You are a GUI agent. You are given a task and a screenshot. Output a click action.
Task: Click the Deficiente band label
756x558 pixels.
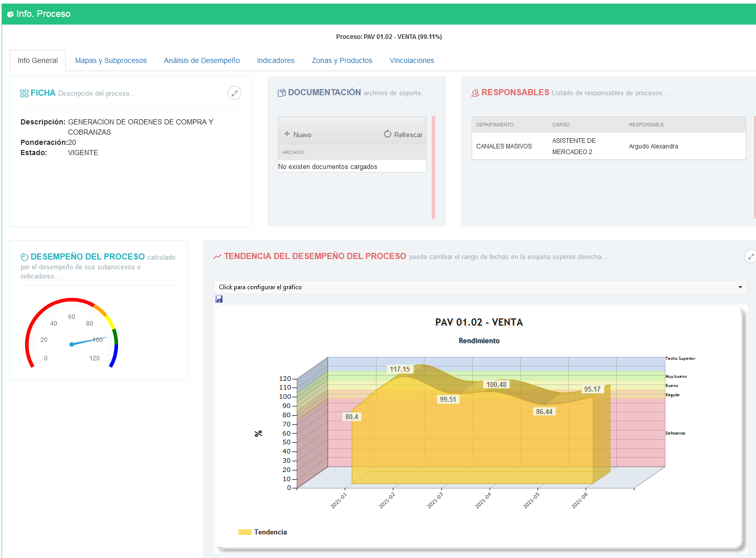675,433
